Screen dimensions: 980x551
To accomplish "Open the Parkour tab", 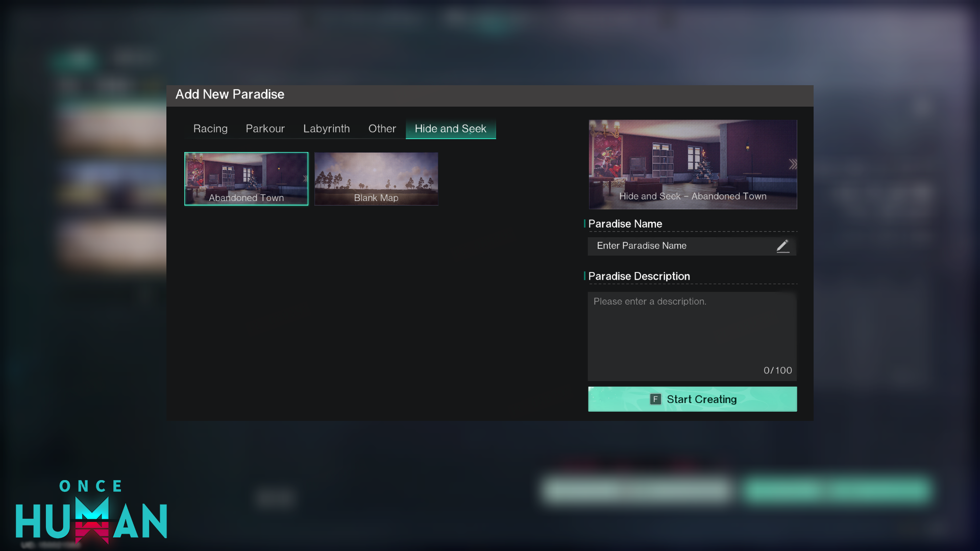I will (265, 129).
